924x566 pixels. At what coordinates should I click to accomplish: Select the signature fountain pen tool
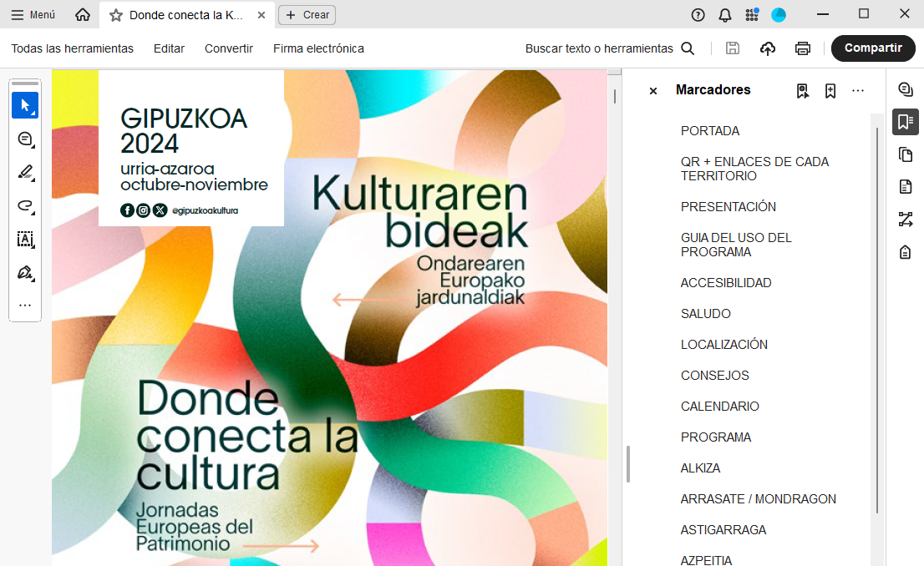[x=25, y=273]
